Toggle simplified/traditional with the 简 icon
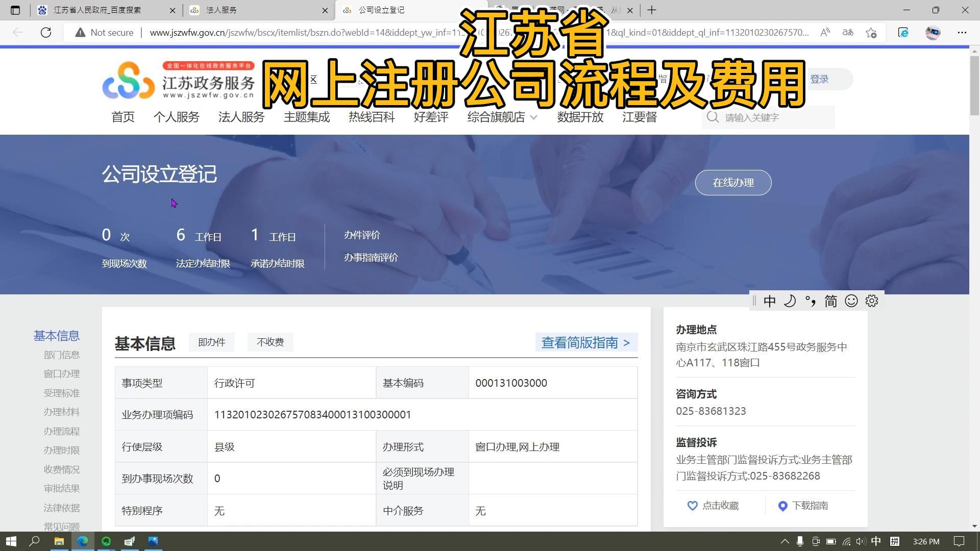 pyautogui.click(x=830, y=301)
